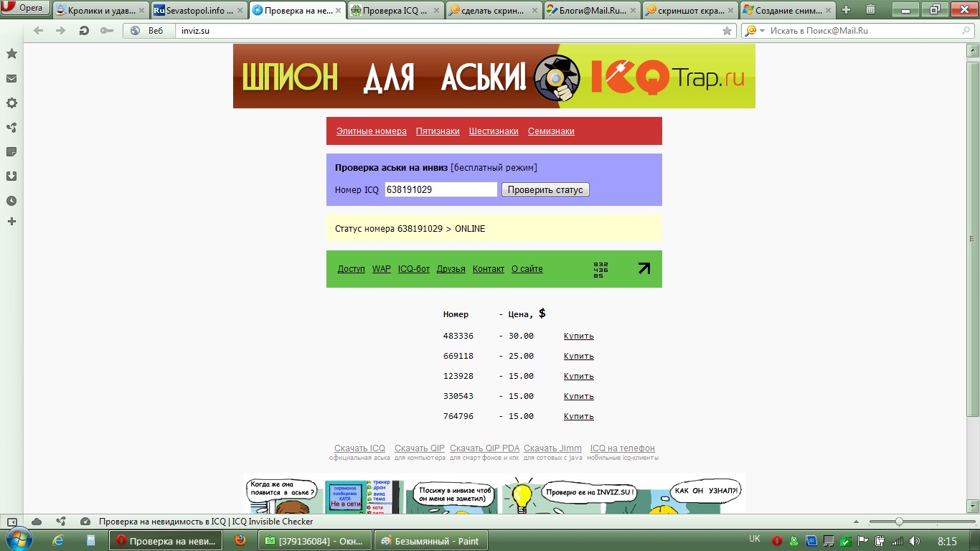Viewport: 980px width, 551px height.
Task: Close the active Проверка на невидимость tab
Action: click(339, 11)
